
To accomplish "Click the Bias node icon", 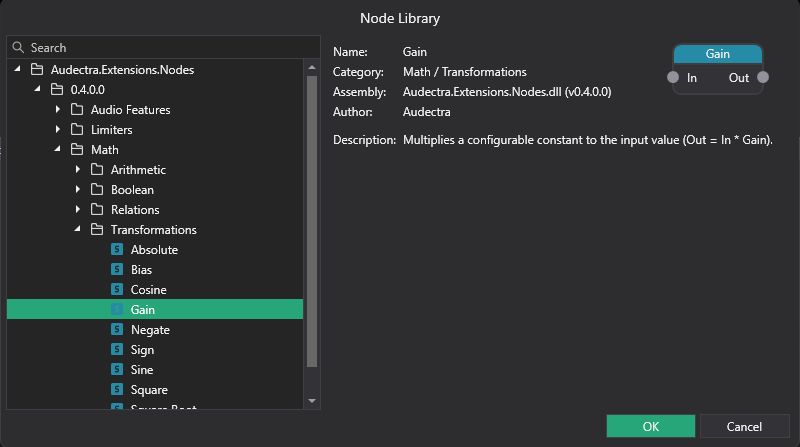I will (x=117, y=269).
